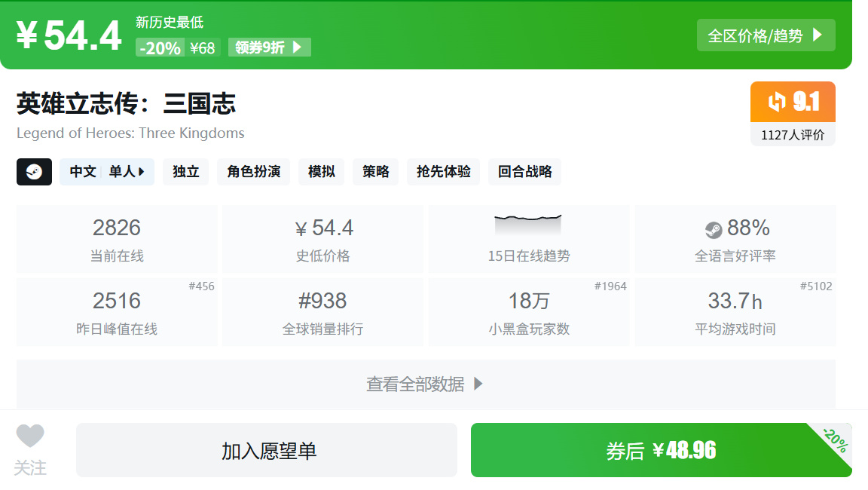Open all-region price trend button
Image resolution: width=868 pixels, height=490 pixels.
766,35
